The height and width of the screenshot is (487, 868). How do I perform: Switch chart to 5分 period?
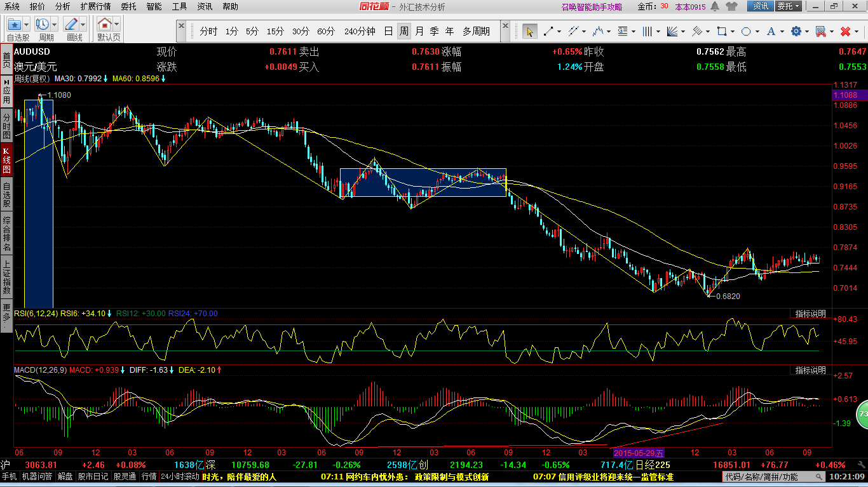pyautogui.click(x=252, y=31)
